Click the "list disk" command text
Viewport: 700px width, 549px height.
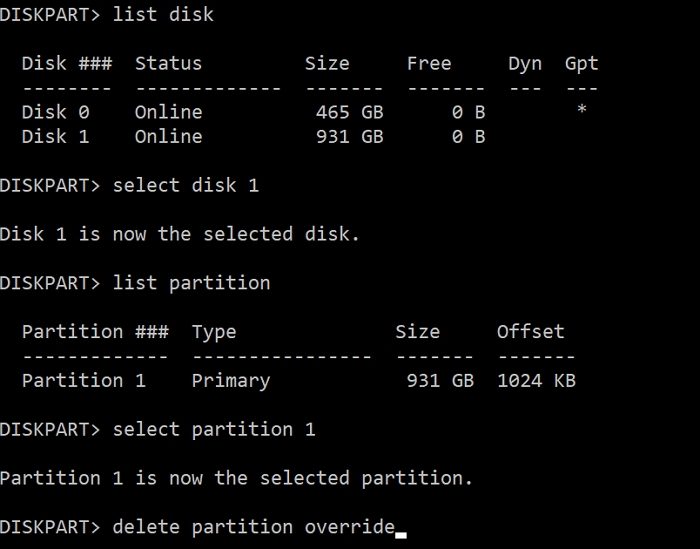pyautogui.click(x=163, y=15)
